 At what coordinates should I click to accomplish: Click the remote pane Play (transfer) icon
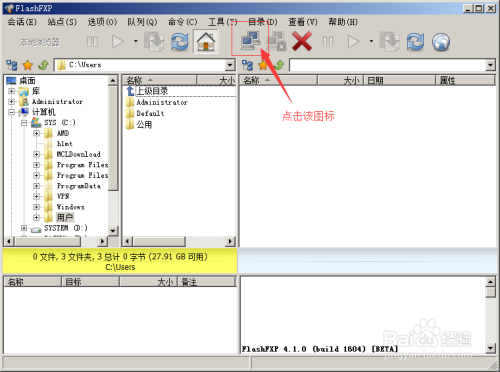click(x=353, y=42)
